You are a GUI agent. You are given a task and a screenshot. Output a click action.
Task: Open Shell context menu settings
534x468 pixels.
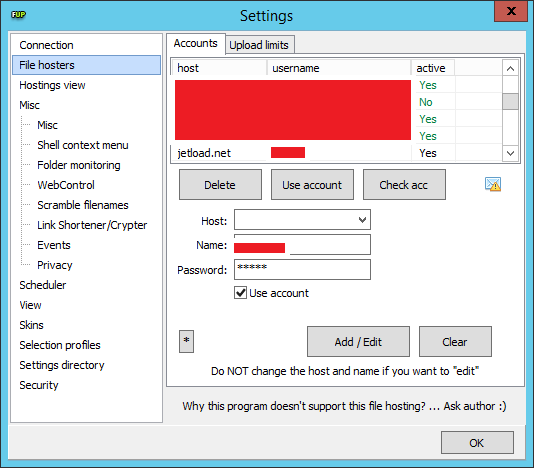(x=83, y=145)
